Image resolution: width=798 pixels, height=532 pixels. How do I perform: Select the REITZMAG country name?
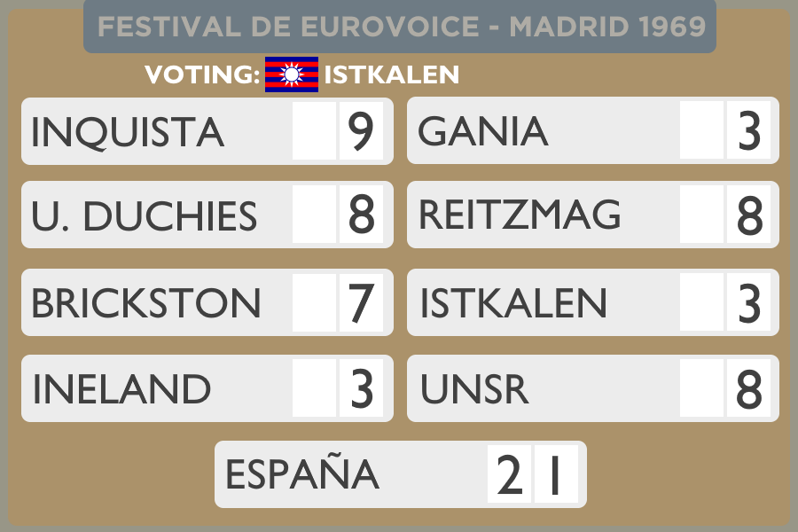(x=520, y=215)
